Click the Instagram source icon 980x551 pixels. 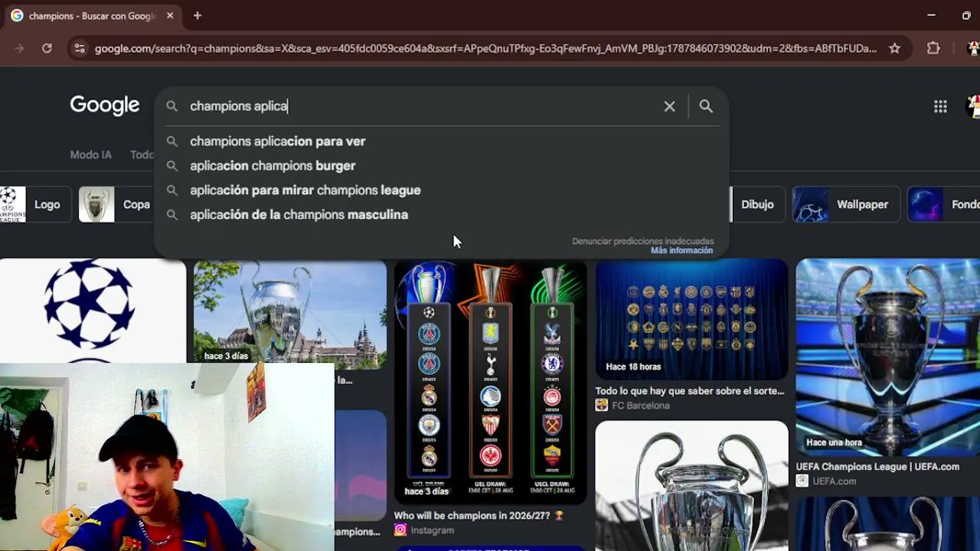click(x=400, y=530)
